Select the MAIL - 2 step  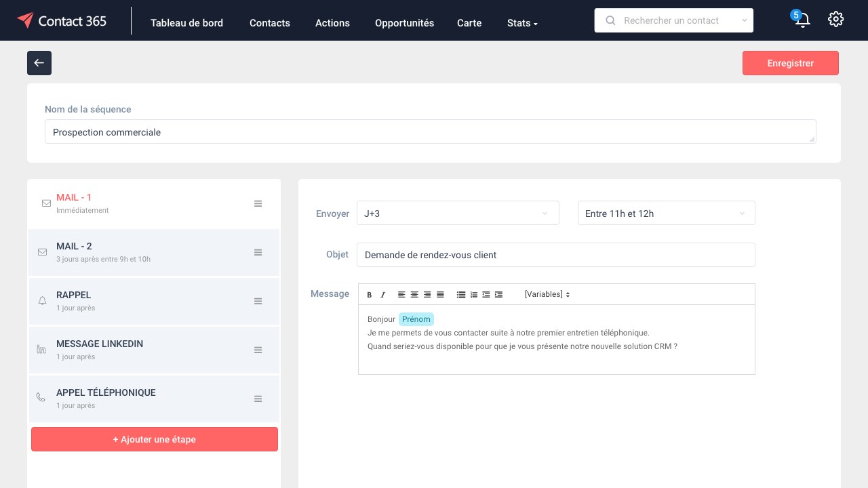(155, 252)
